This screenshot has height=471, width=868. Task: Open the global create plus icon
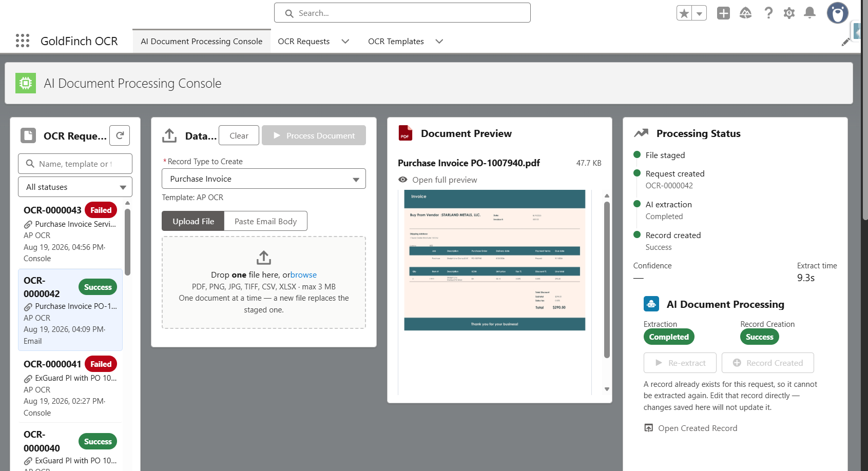(x=723, y=13)
